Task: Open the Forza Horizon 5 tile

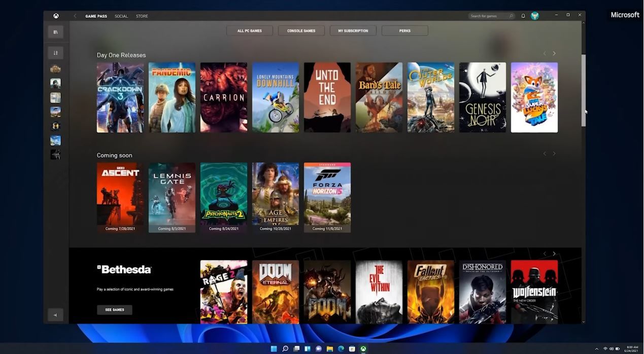Action: [327, 197]
